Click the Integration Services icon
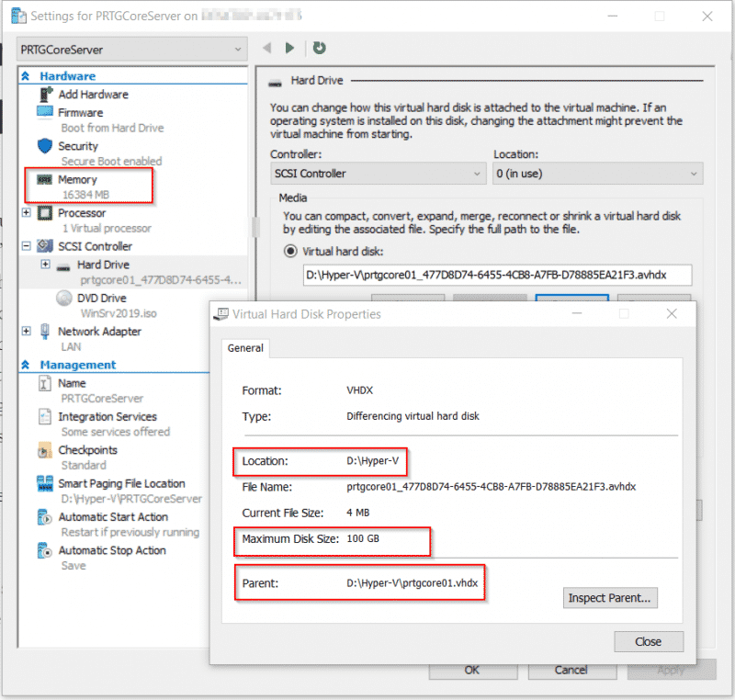Image resolution: width=735 pixels, height=700 pixels. click(x=44, y=416)
